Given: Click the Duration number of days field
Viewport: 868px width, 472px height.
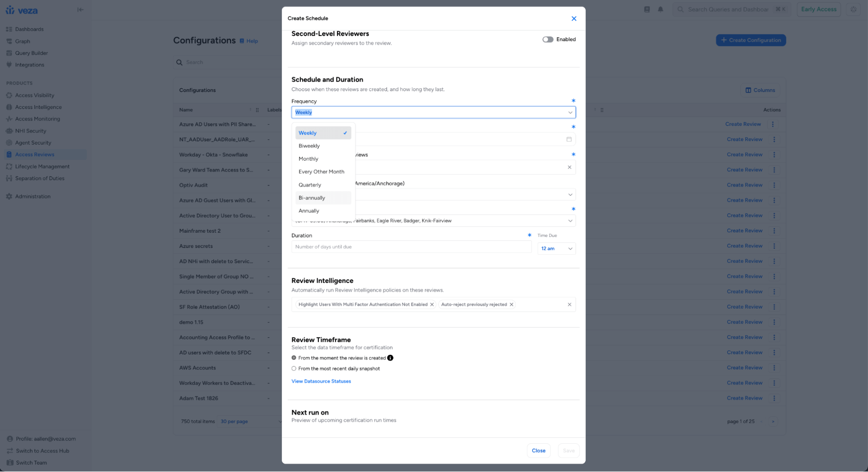Looking at the screenshot, I should tap(411, 247).
